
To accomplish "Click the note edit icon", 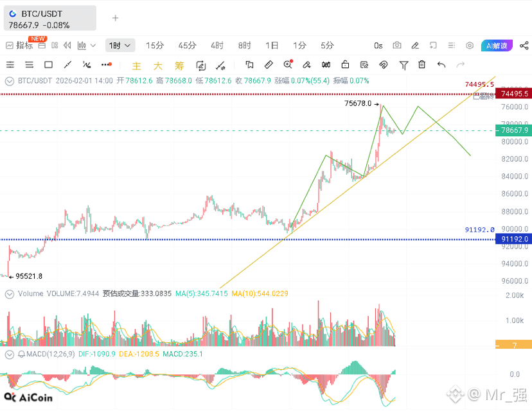I will tap(364, 64).
